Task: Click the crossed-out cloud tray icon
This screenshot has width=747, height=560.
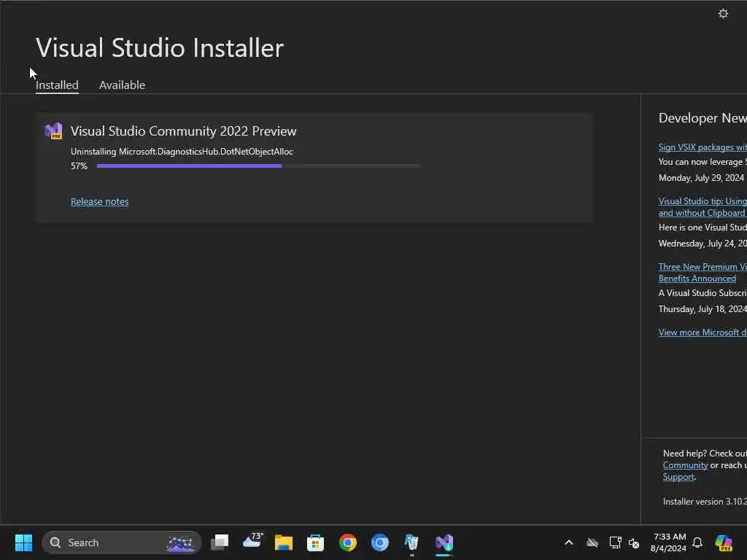Action: pos(592,542)
